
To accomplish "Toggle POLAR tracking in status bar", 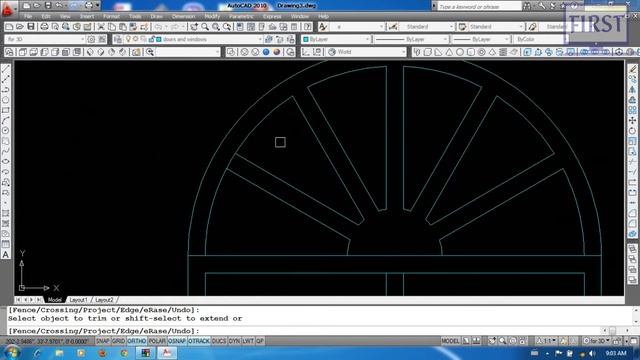I will 157,341.
